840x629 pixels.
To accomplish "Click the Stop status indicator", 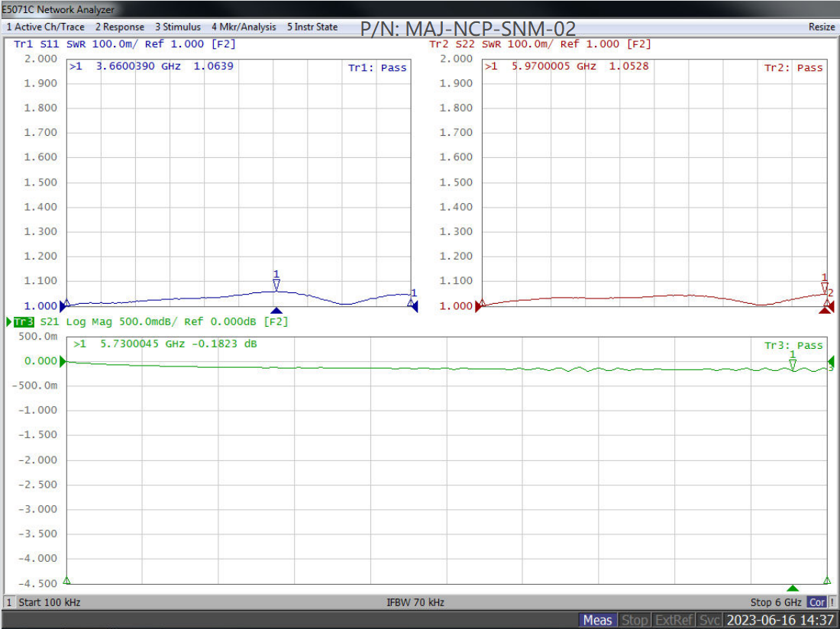I will pyautogui.click(x=635, y=620).
